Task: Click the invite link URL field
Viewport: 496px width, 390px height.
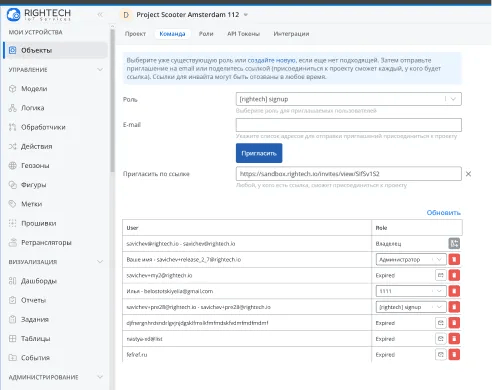Action: [x=349, y=174]
